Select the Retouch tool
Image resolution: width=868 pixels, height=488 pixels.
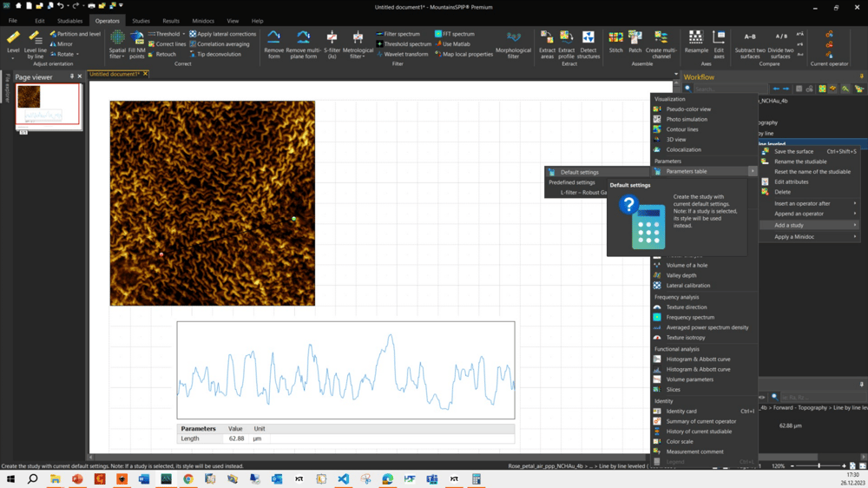point(161,55)
